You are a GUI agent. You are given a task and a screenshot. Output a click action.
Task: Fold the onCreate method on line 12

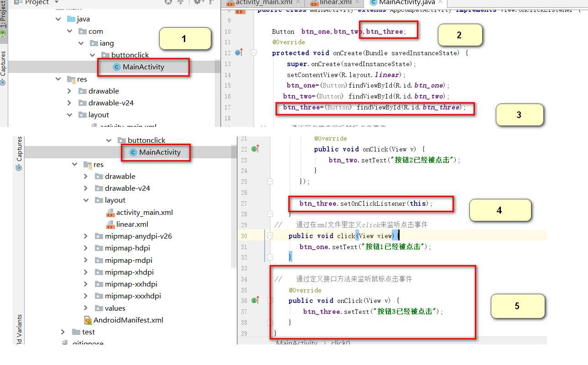click(x=253, y=53)
